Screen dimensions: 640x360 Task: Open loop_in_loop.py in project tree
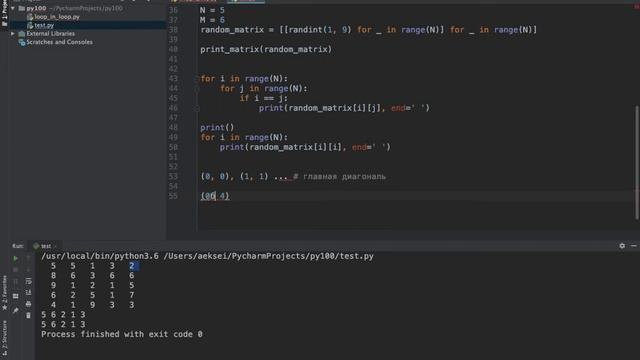pyautogui.click(x=57, y=17)
